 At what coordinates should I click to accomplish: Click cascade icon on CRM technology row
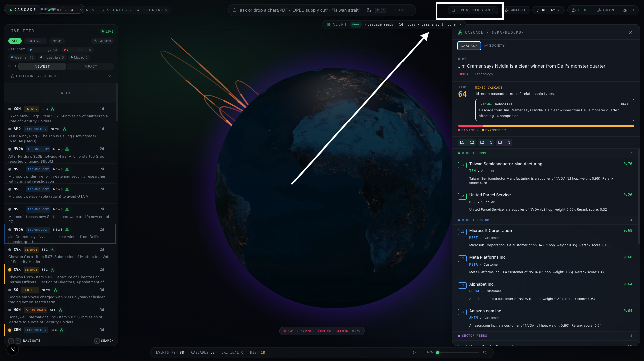pyautogui.click(x=62, y=330)
